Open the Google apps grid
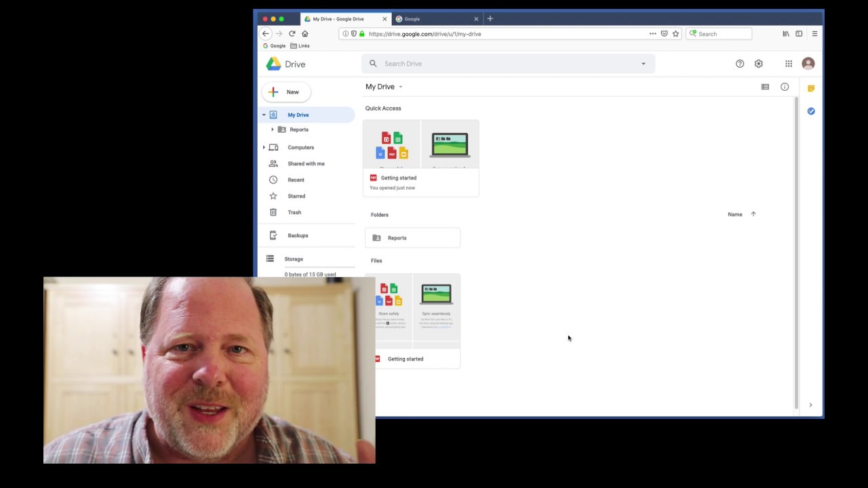Viewport: 868px width, 488px height. coord(789,64)
